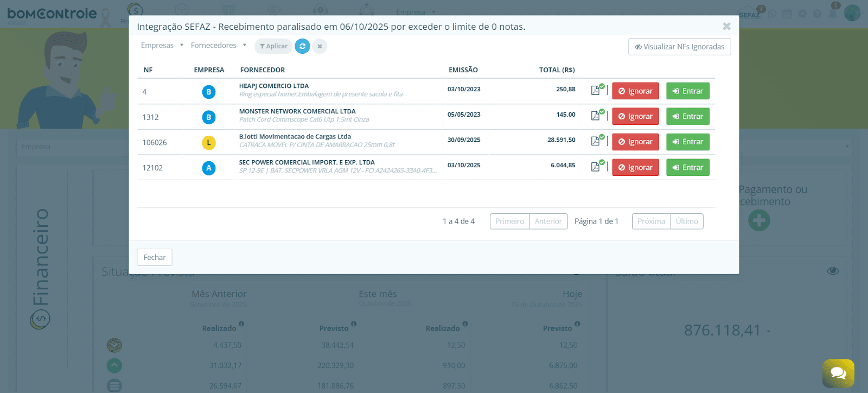This screenshot has width=868, height=393.
Task: Go to Primeiro page
Action: click(x=510, y=221)
